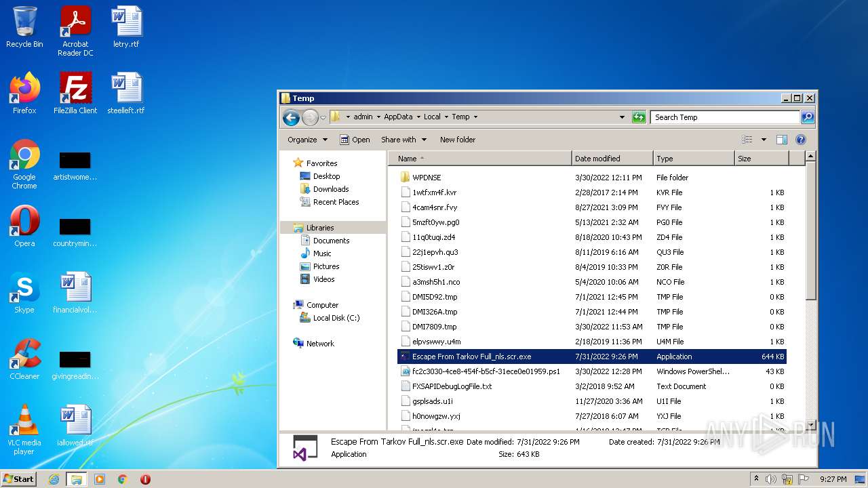Launch Acrobat Reader DC desktop shortcut

pos(75,30)
